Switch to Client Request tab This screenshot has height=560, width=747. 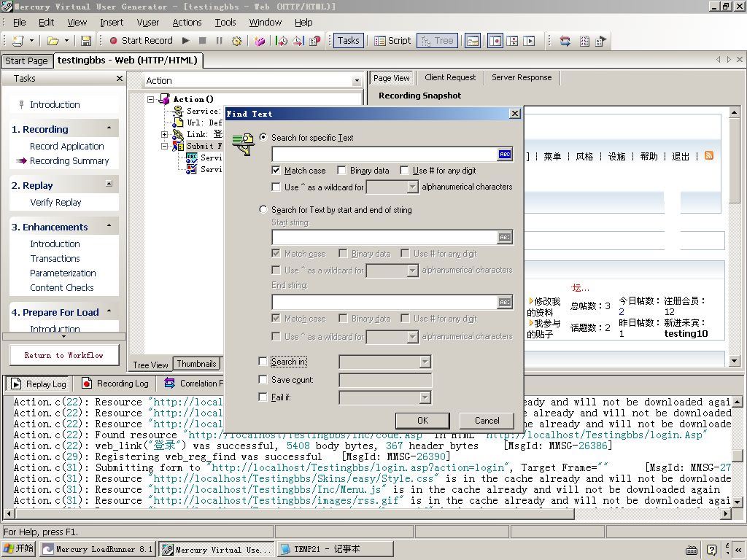click(x=450, y=77)
